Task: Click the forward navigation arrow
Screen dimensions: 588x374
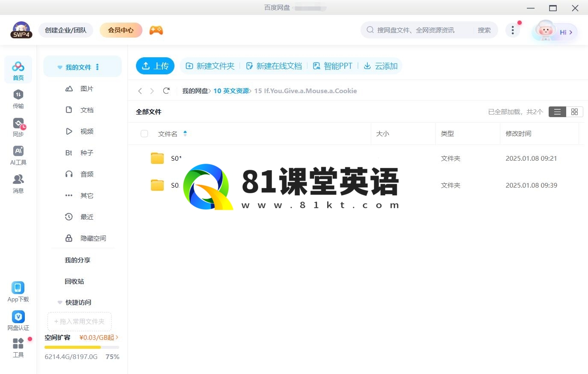Action: tap(152, 91)
